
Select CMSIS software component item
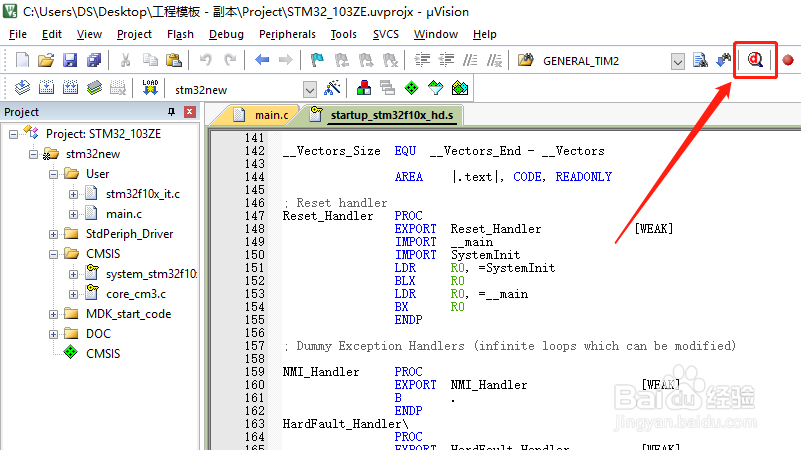(103, 353)
